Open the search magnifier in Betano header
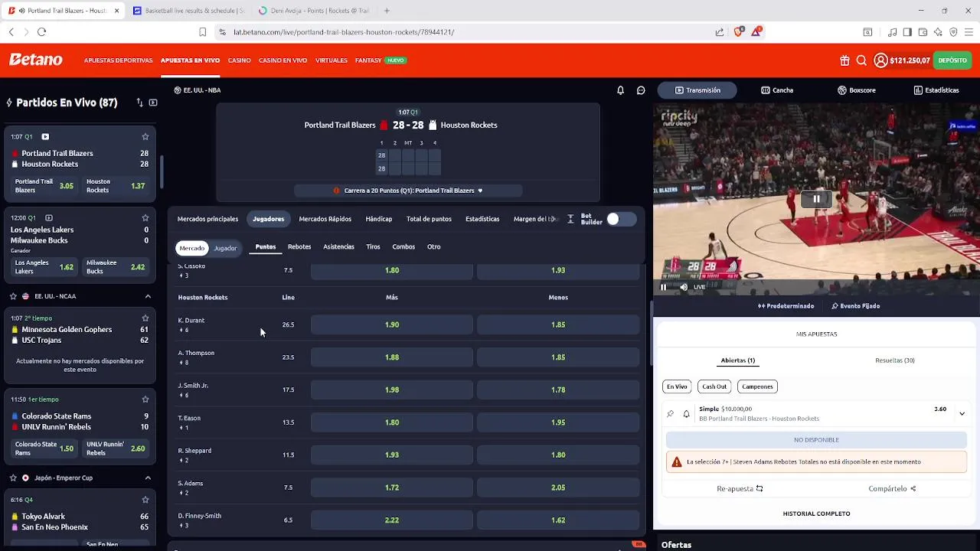The height and width of the screenshot is (551, 980). click(x=861, y=60)
